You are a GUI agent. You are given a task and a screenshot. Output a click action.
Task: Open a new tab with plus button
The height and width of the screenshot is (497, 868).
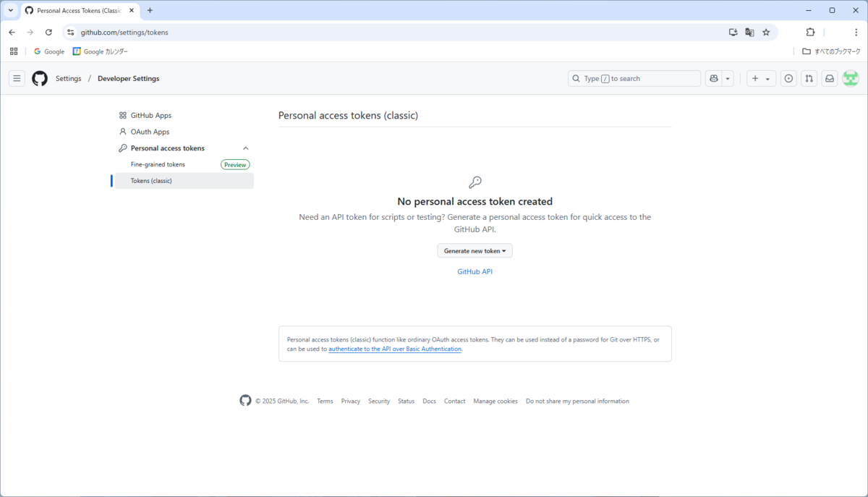(150, 10)
